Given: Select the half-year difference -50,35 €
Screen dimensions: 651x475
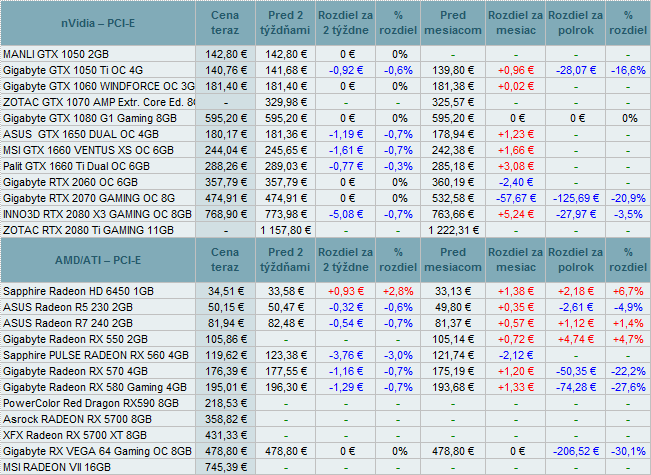Looking at the screenshot, I should point(576,372).
